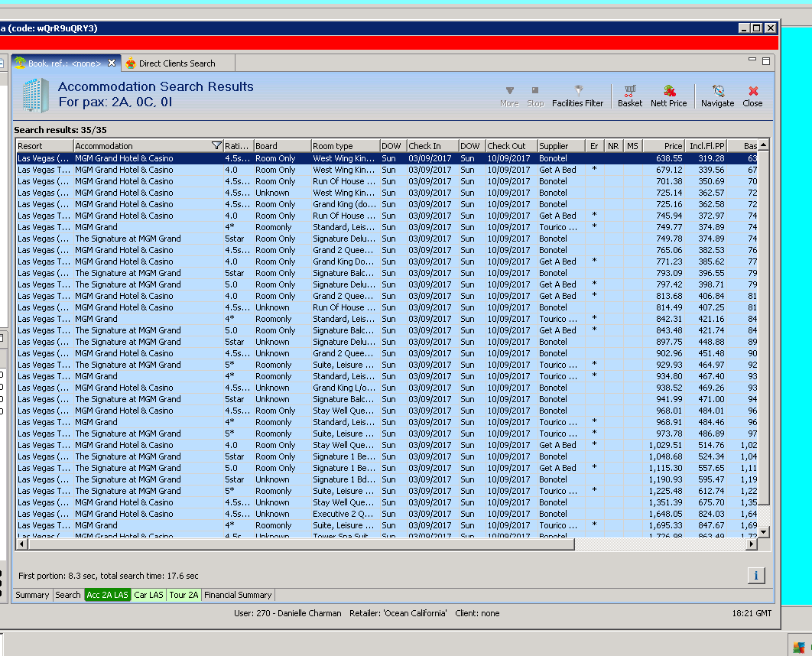The width and height of the screenshot is (812, 656).
Task: Click vertical scrollbar down arrow
Action: tap(763, 531)
